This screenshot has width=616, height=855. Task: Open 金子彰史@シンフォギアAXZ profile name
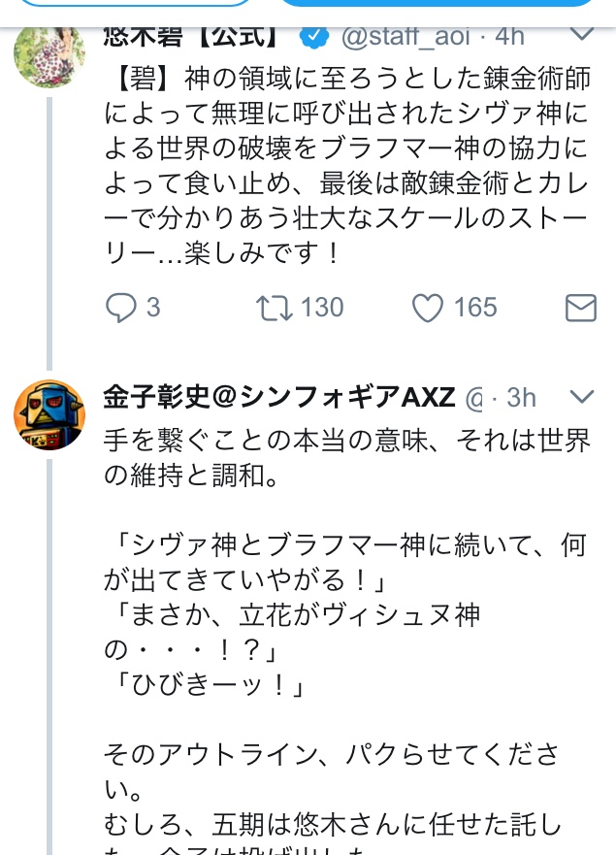coord(279,398)
